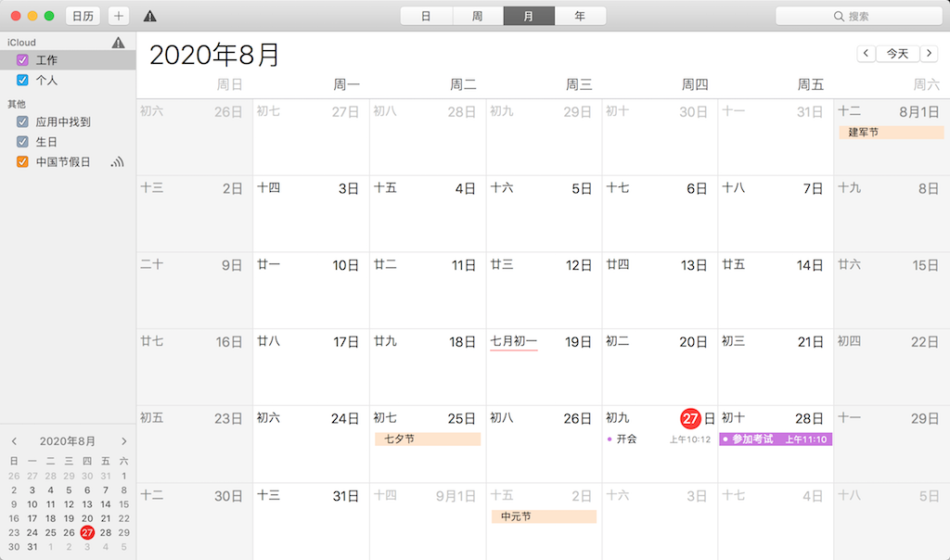Toggle the 工作 calendar checkbox
Screen dimensions: 950x560
pos(22,60)
